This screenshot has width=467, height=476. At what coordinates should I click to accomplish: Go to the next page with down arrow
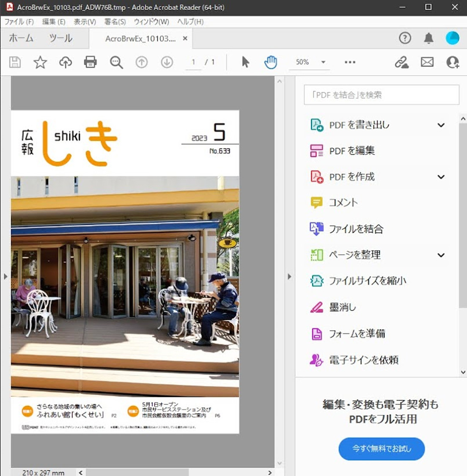tap(167, 62)
